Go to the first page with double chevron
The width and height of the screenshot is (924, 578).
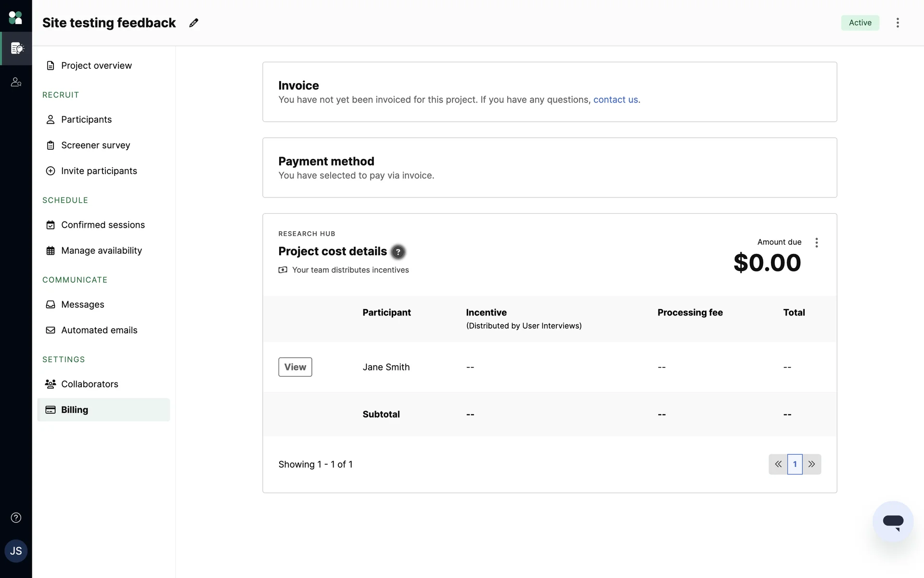(778, 464)
